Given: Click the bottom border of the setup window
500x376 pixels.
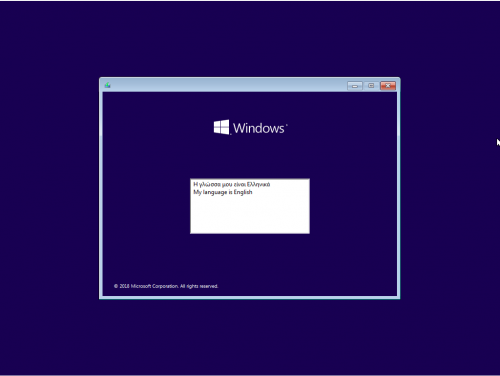Looking at the screenshot, I should (x=250, y=298).
